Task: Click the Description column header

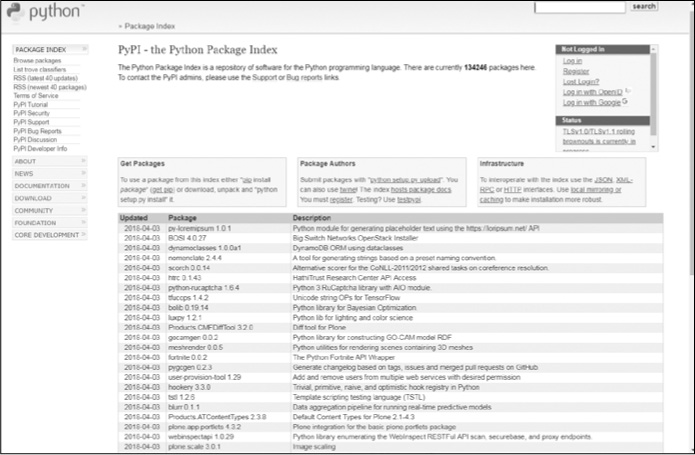Action: click(x=312, y=218)
